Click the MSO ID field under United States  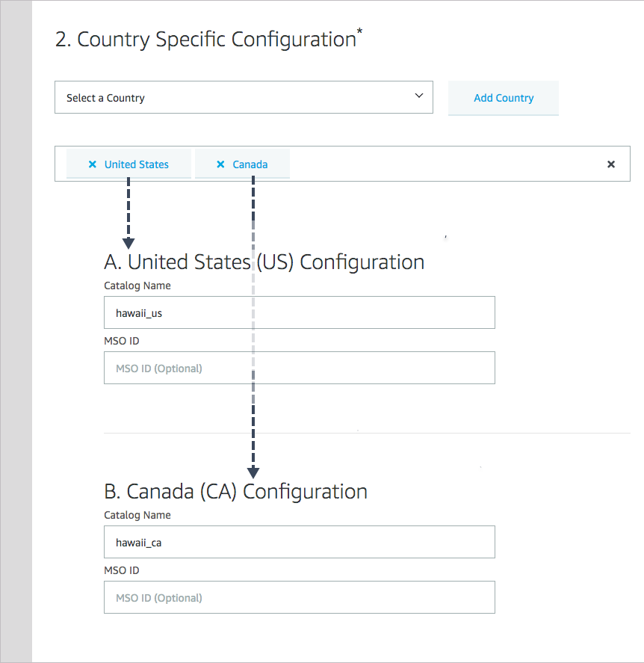point(299,368)
